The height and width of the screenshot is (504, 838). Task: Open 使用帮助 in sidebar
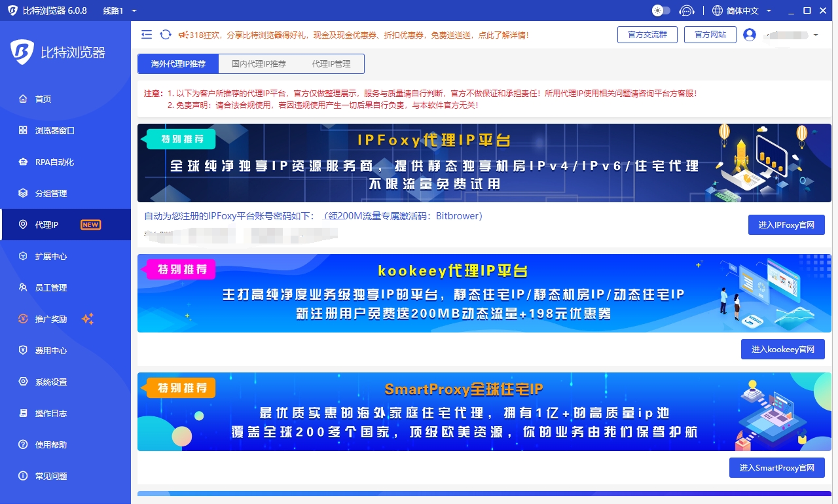point(65,444)
